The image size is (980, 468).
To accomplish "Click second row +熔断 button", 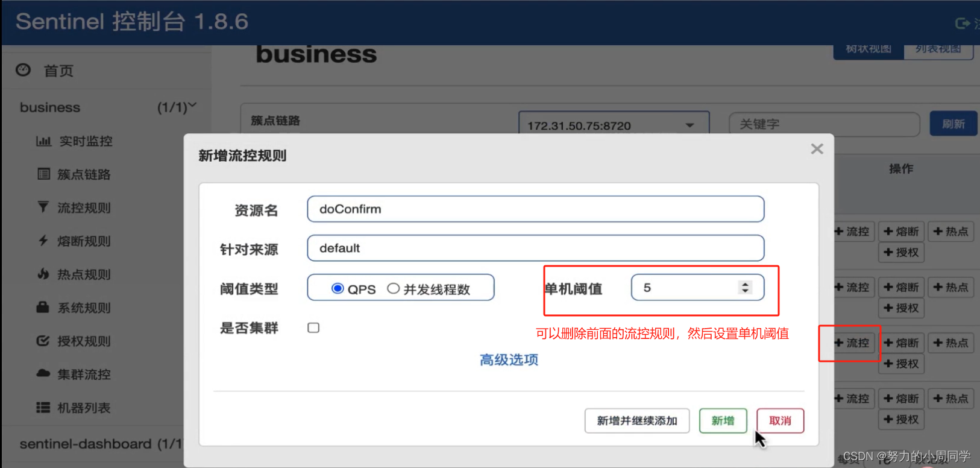I will tap(901, 287).
